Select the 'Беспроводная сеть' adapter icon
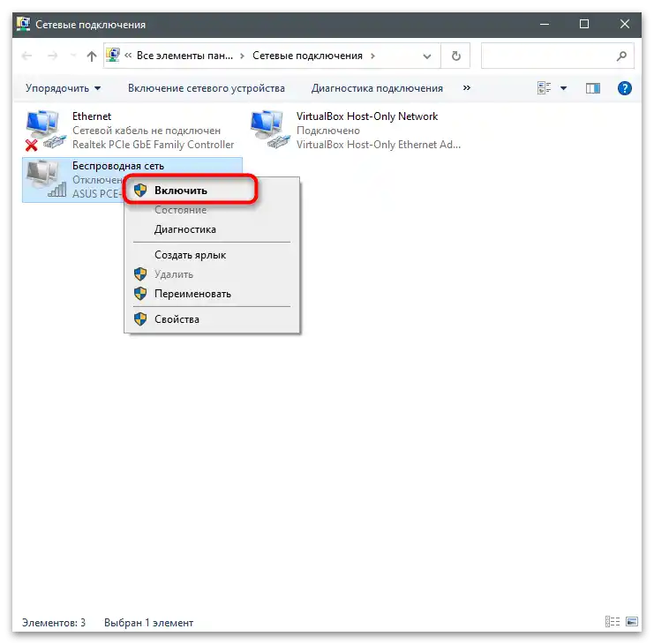Image resolution: width=654 pixels, height=644 pixels. pos(46,179)
